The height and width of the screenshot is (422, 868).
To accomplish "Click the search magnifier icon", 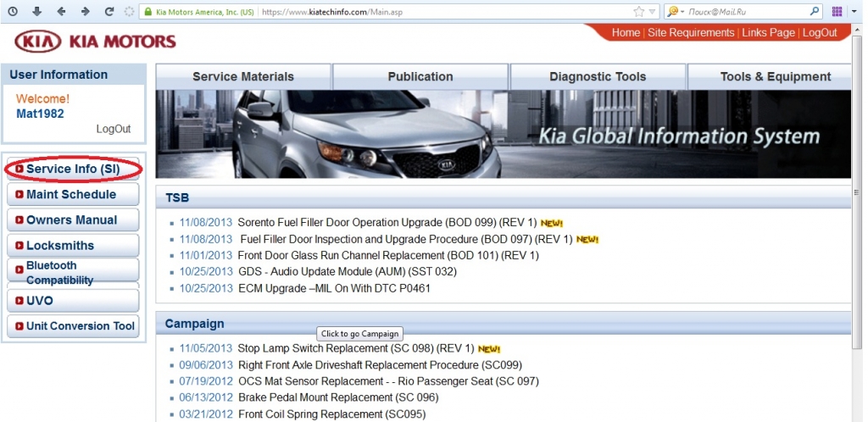I will tap(815, 12).
